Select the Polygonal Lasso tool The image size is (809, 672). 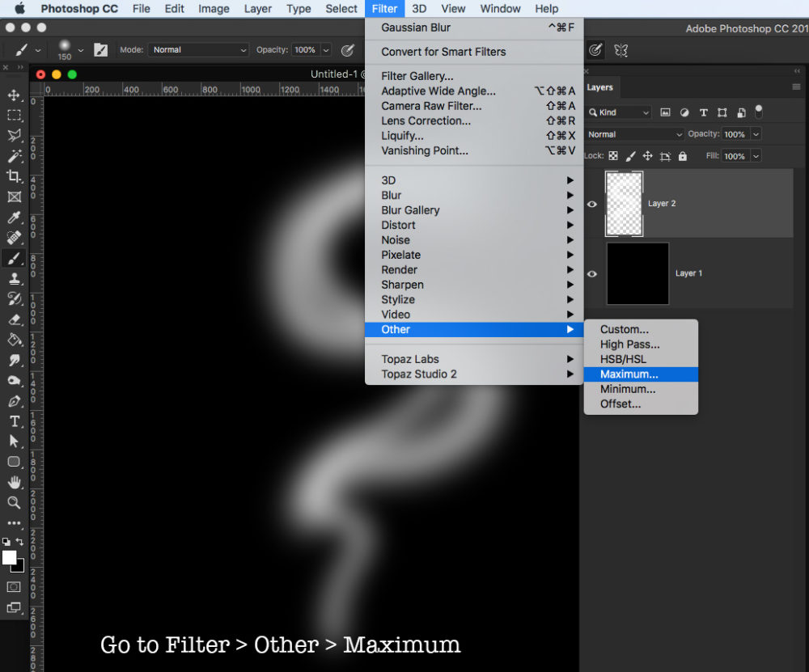(x=14, y=136)
